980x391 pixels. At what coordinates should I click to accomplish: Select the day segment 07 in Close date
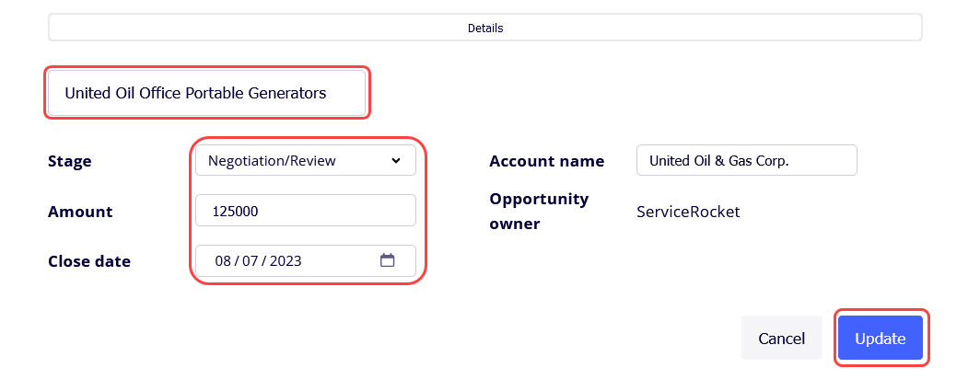coord(250,261)
